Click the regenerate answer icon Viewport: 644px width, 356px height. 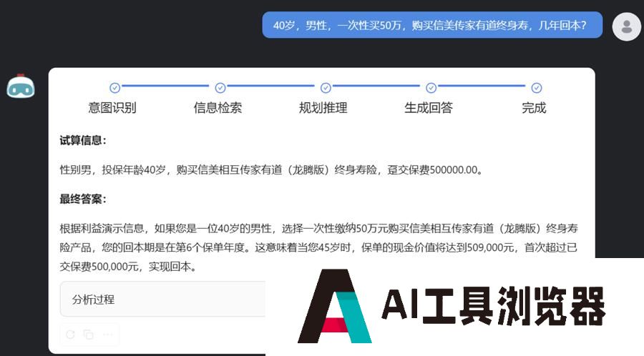(x=70, y=335)
